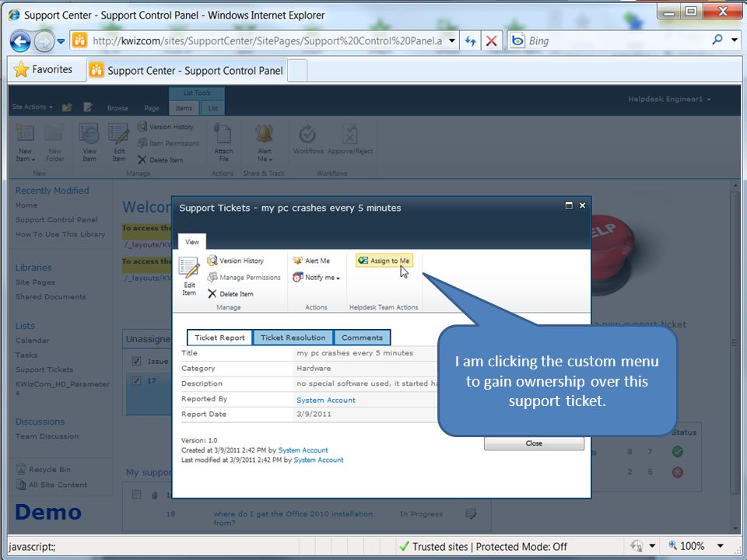Click the Edit page icon in ribbon bar

[x=88, y=107]
